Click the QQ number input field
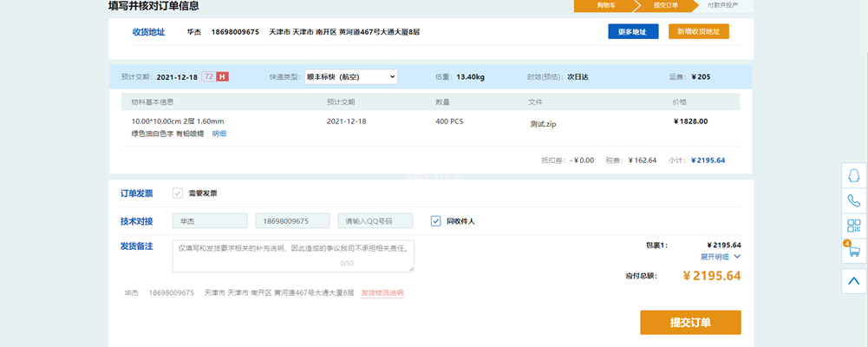Screen dimensions: 868x347 click(377, 221)
